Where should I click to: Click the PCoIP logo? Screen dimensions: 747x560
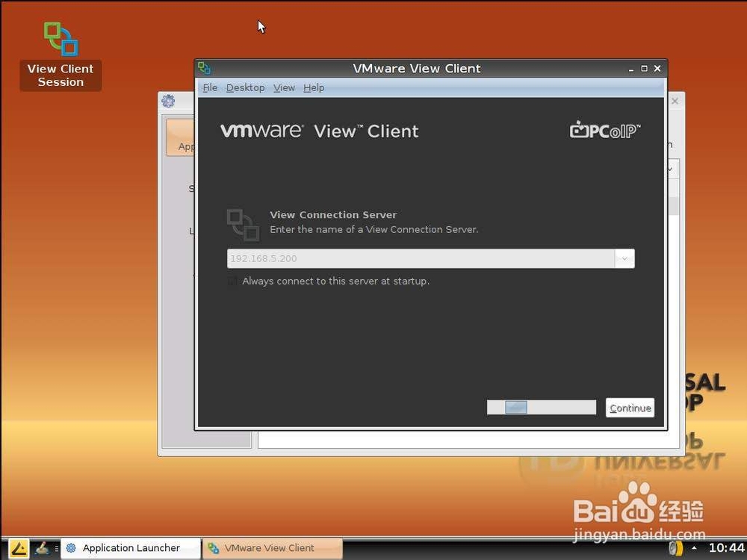tap(605, 129)
